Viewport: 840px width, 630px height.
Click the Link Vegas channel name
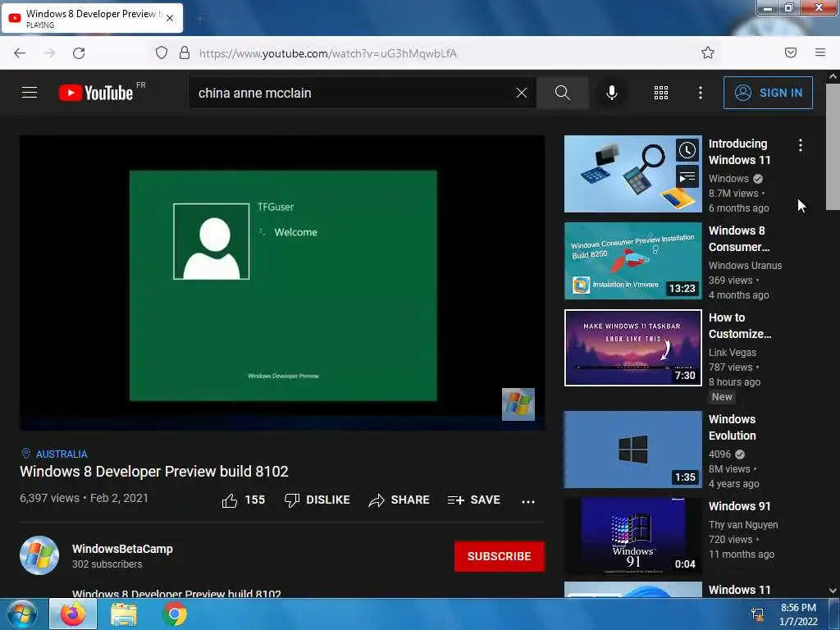733,353
